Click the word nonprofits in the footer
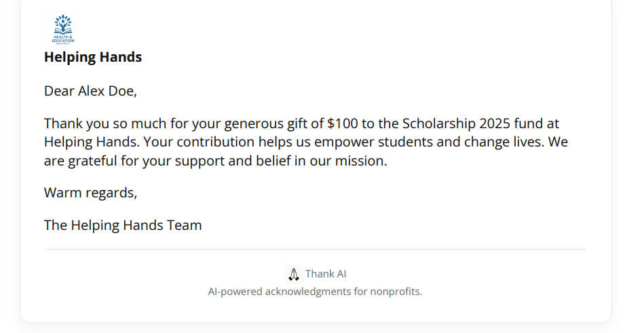The image size is (644, 333). (396, 292)
